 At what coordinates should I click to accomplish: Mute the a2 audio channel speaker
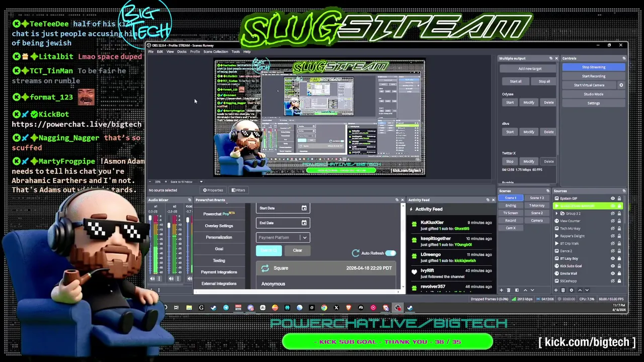point(172,279)
